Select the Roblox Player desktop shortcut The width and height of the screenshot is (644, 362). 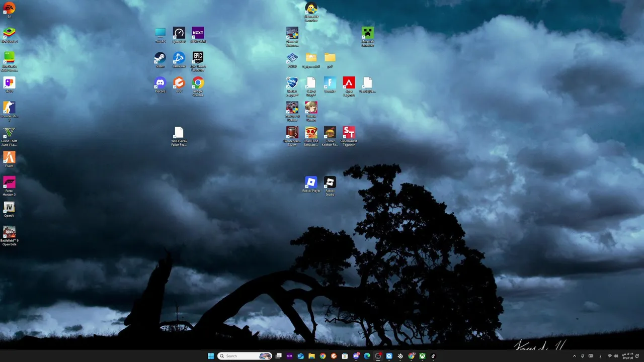(x=311, y=184)
